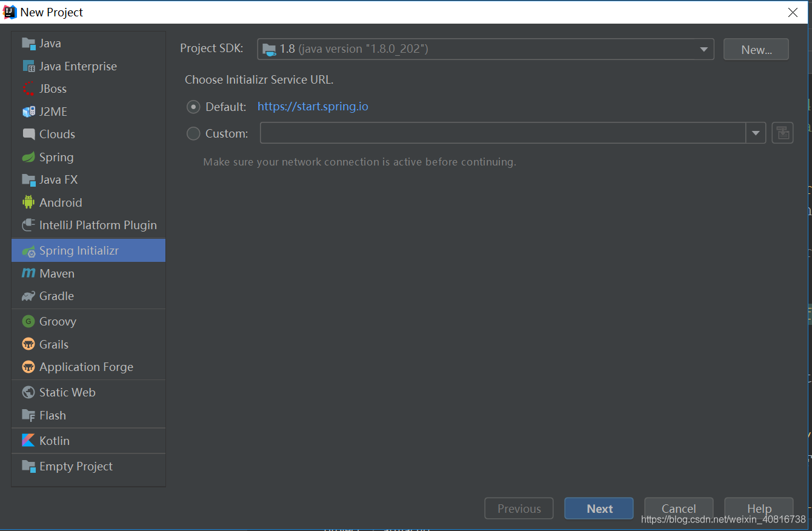The height and width of the screenshot is (531, 812).
Task: Click the Kotlin logo icon
Action: pyautogui.click(x=28, y=441)
